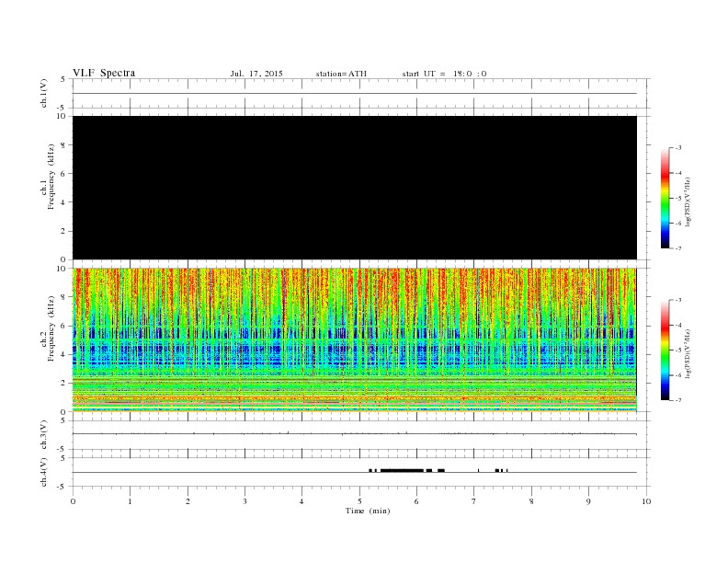
Task: Click the ch.1 frequency axis tick "8"
Action: (63, 145)
